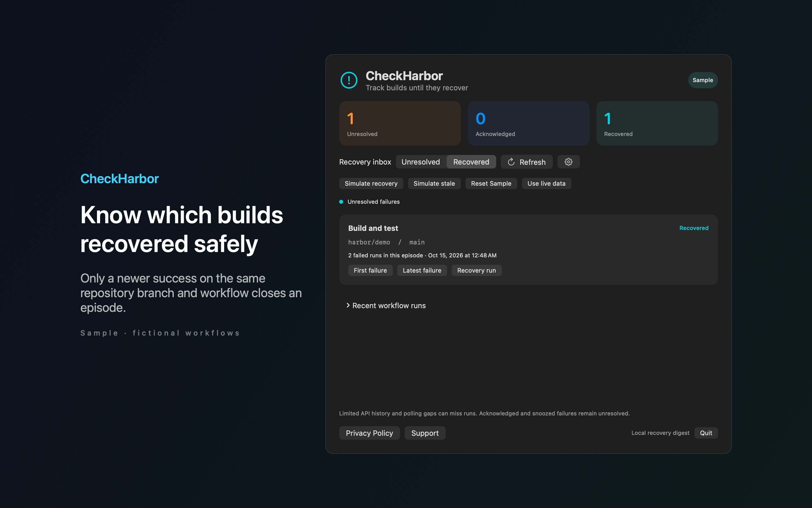Screen dimensions: 812x508
Task: Open the Latest failure run
Action: (422, 270)
